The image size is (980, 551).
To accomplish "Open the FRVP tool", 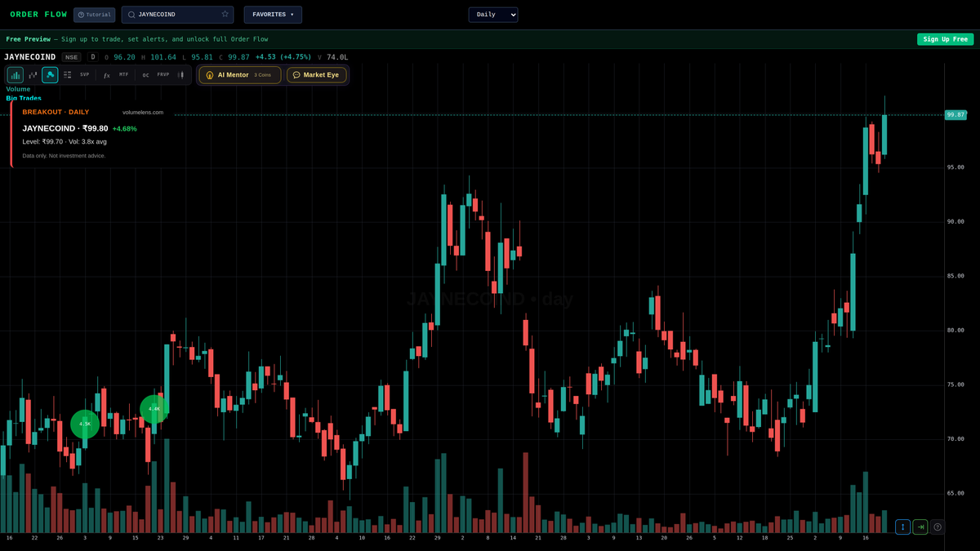I will click(x=163, y=74).
